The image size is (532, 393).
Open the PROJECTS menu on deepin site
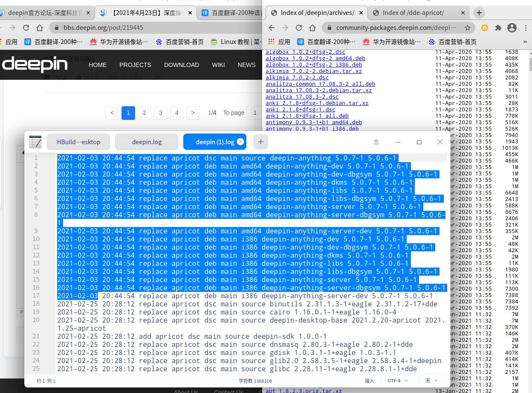point(135,65)
